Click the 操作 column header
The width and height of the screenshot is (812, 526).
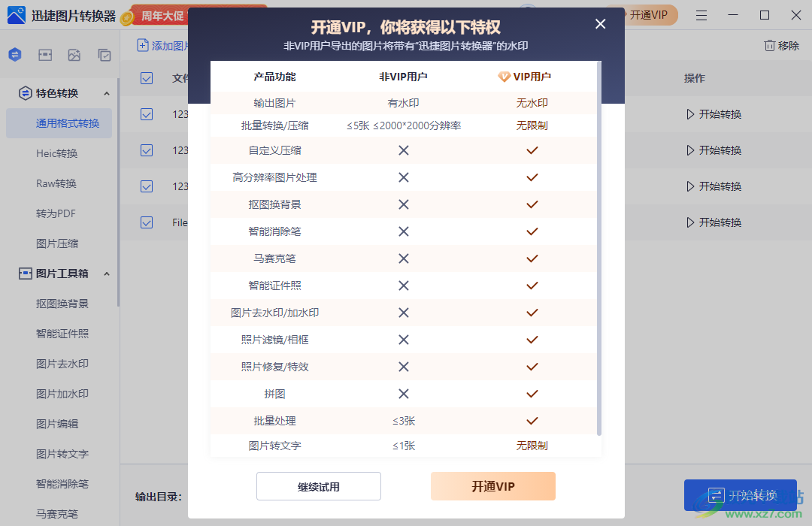tap(695, 78)
